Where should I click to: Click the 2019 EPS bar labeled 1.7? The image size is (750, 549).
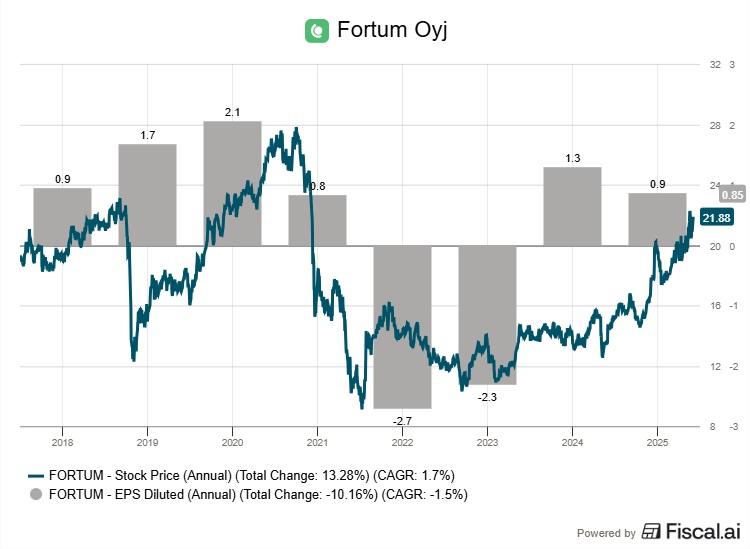(x=147, y=195)
